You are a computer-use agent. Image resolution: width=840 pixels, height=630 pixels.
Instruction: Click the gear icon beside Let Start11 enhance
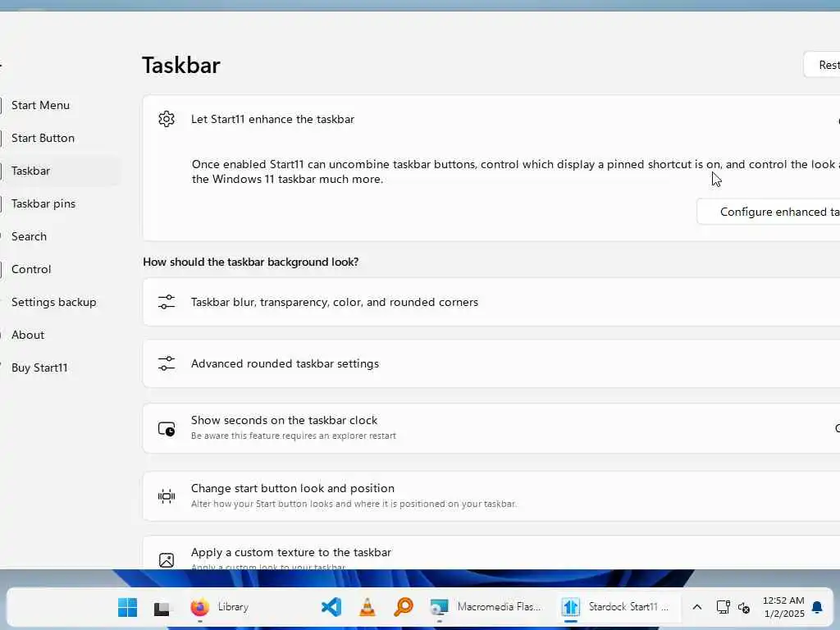pos(167,119)
